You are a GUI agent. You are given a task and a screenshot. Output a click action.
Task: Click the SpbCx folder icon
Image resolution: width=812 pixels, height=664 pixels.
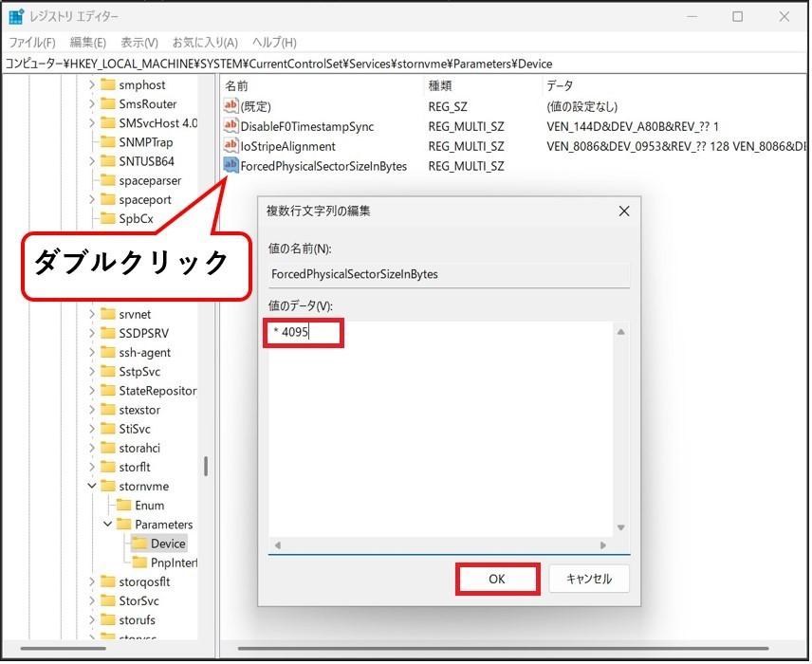coord(107,218)
